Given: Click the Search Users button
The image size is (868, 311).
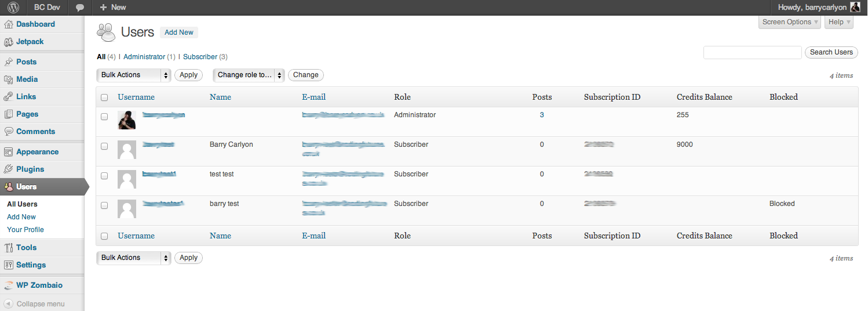Looking at the screenshot, I should 831,52.
